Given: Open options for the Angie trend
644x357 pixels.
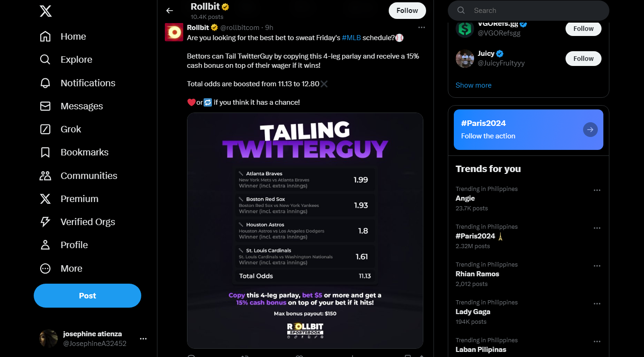Looking at the screenshot, I should click(597, 190).
